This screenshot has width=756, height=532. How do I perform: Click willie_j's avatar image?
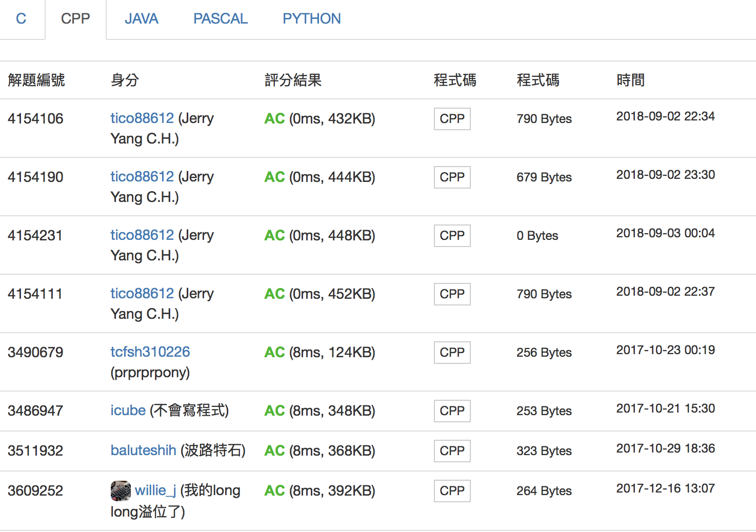121,490
